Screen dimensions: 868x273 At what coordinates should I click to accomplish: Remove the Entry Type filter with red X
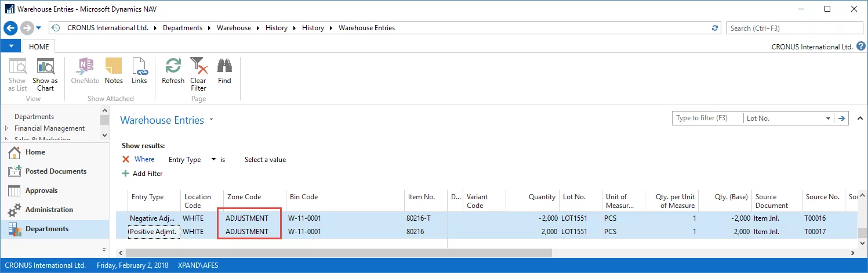click(126, 159)
